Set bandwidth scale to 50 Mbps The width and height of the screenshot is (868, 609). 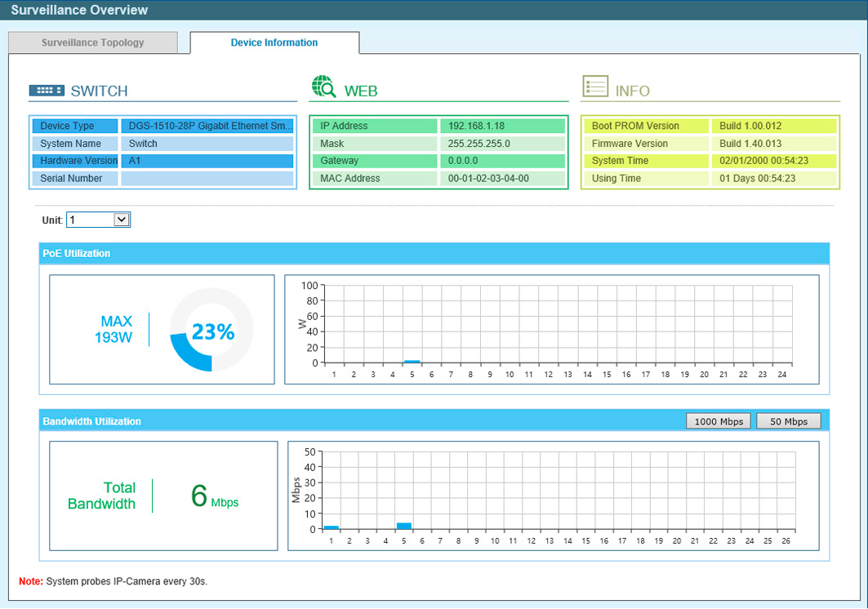tap(788, 421)
